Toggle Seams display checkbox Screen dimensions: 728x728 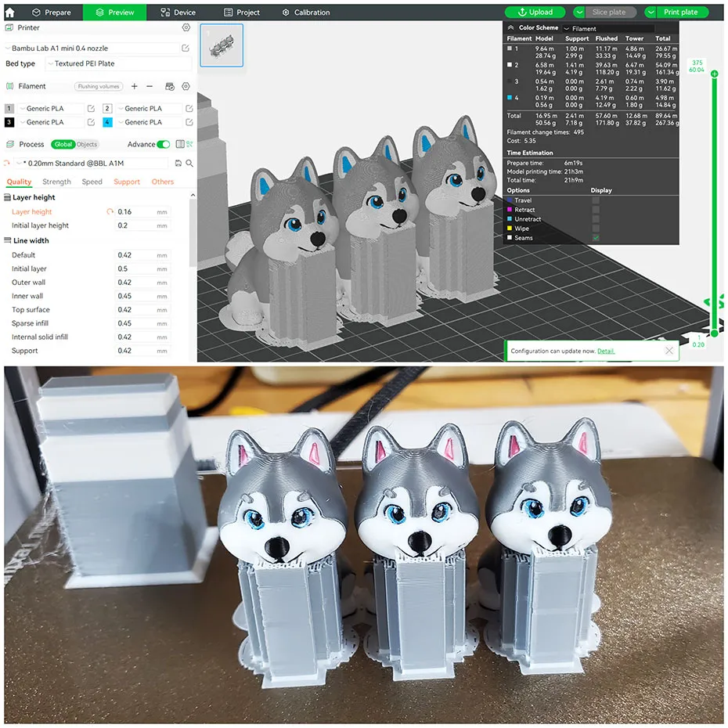tap(596, 238)
